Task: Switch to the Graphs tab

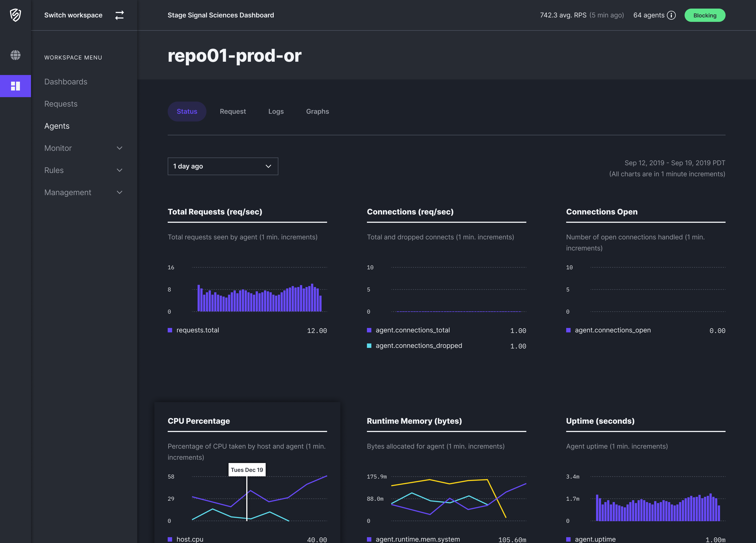Action: [318, 111]
